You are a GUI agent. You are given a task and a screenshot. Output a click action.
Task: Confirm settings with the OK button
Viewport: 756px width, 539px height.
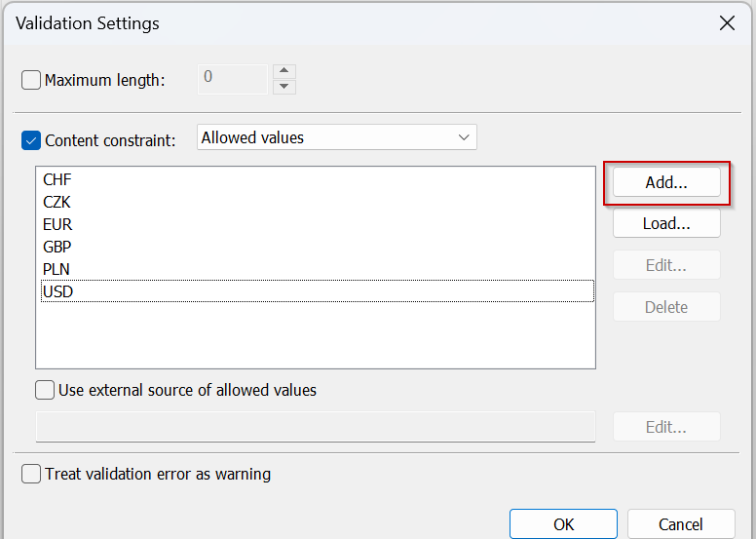click(563, 524)
